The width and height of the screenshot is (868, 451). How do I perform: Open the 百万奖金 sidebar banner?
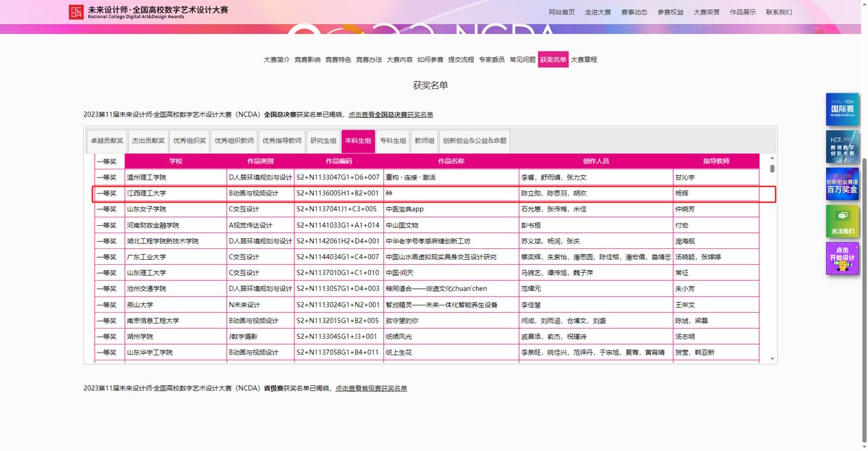[842, 184]
